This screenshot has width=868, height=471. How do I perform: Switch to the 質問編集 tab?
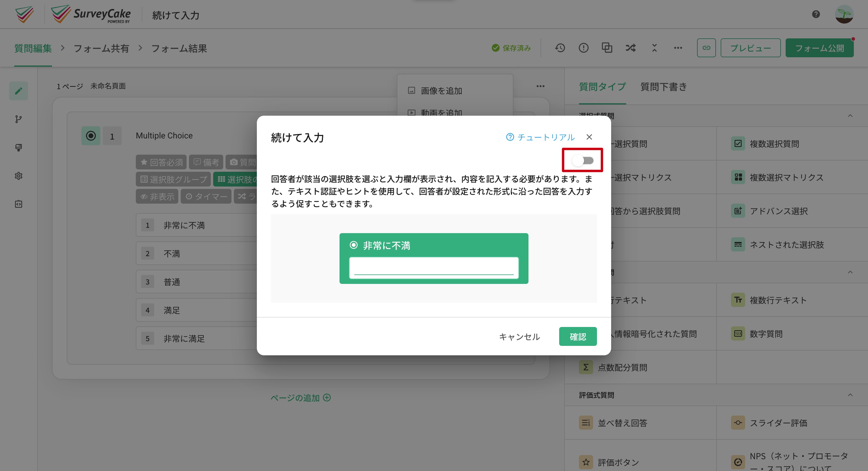pyautogui.click(x=33, y=48)
